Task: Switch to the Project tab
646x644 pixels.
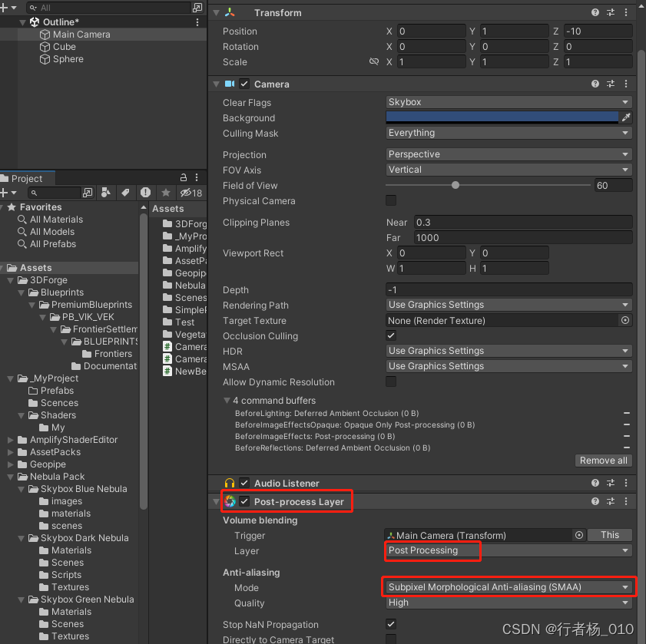Action: [x=27, y=178]
